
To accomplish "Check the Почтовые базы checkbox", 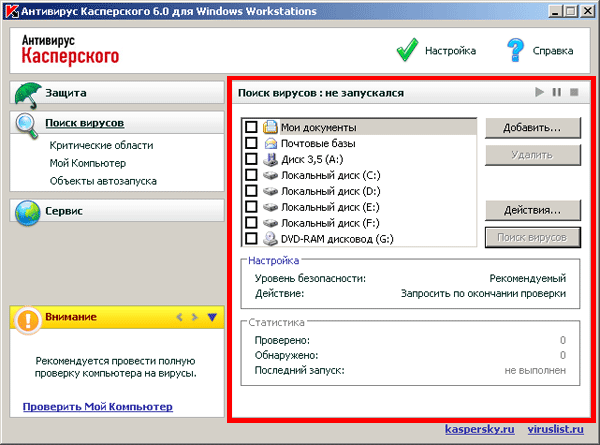I will coord(251,143).
